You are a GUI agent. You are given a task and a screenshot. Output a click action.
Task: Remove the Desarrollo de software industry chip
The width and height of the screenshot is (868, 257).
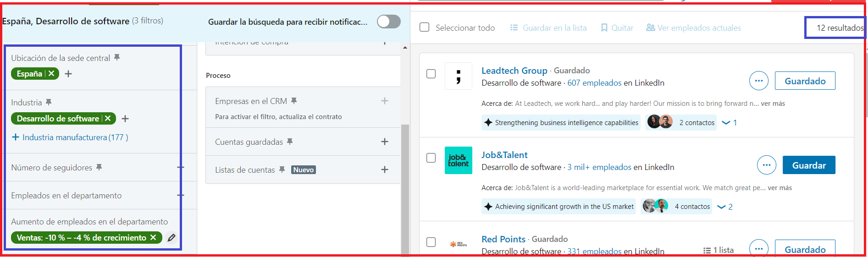108,119
